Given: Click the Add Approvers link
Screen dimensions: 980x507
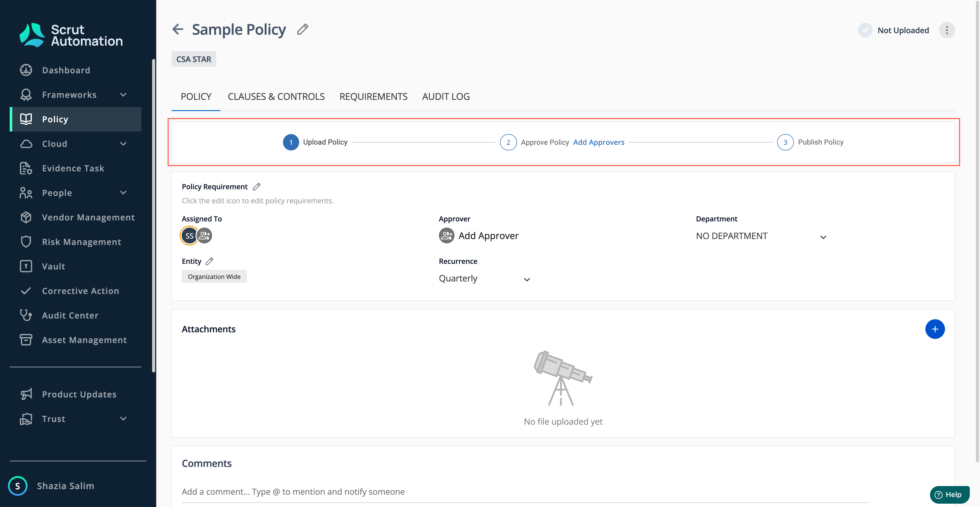Looking at the screenshot, I should pos(599,142).
